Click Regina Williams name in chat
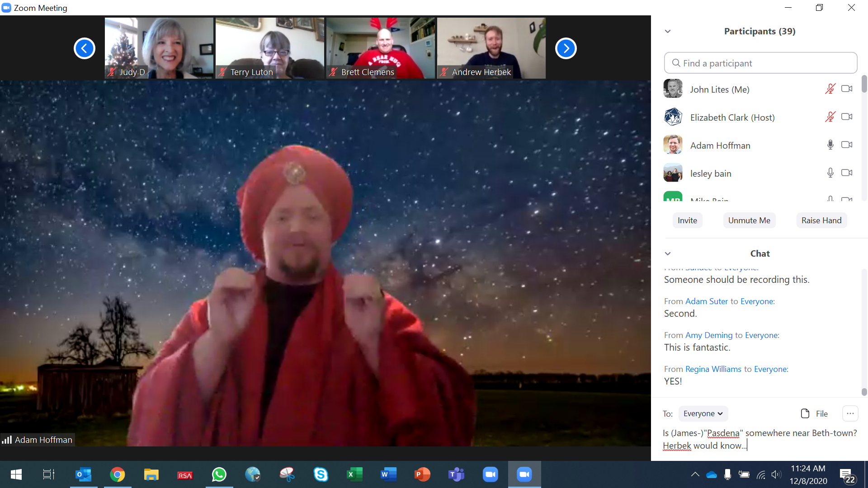868x488 pixels. click(713, 369)
